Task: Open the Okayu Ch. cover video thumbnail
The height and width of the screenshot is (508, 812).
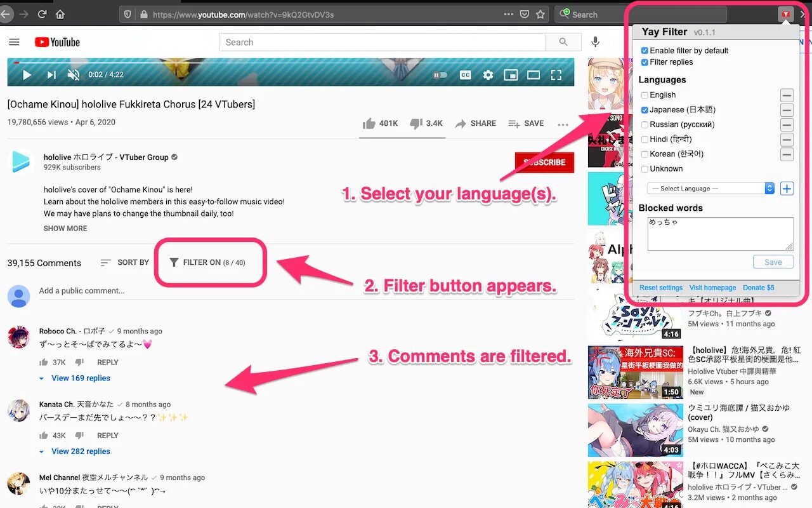Action: tap(635, 430)
